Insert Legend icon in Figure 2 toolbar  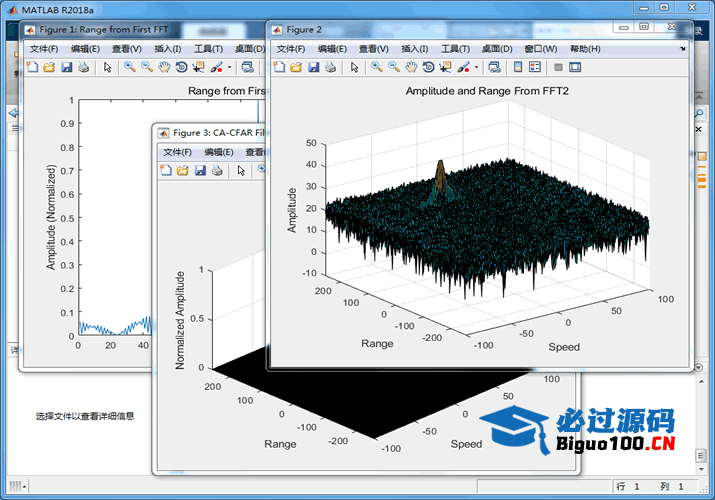point(535,67)
